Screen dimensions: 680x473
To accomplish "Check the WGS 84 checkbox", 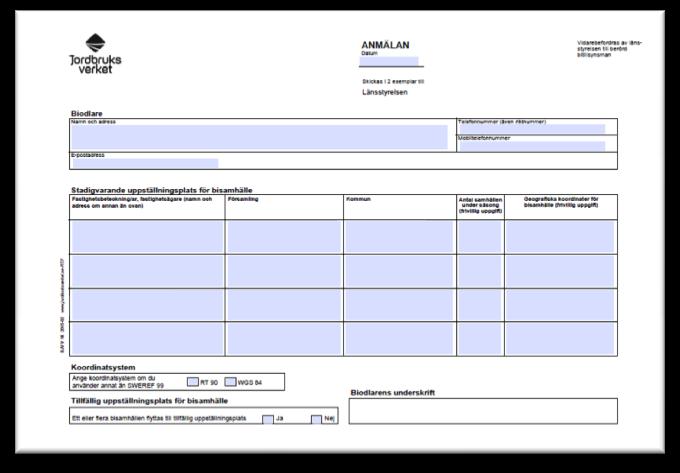I will pos(230,382).
